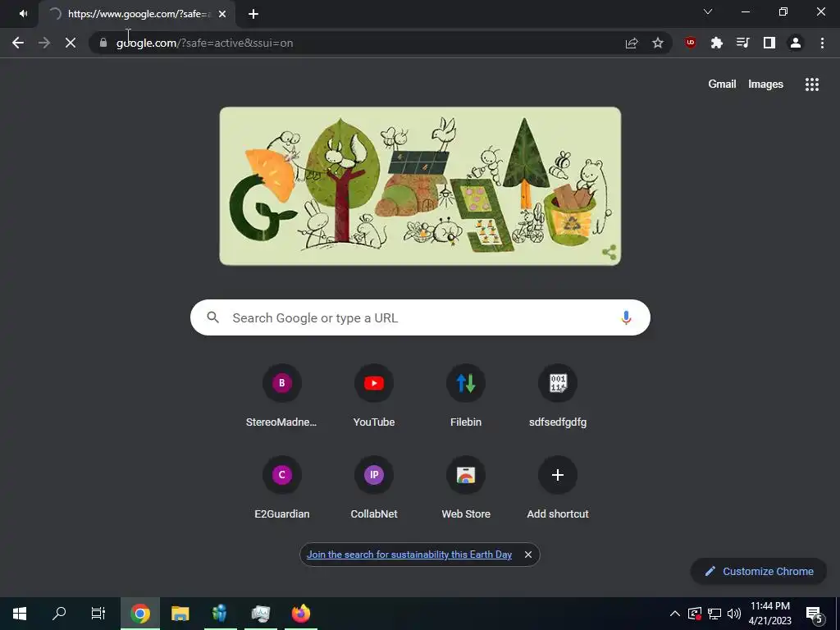Open the tab search chevron
Image resolution: width=840 pixels, height=630 pixels.
point(708,11)
